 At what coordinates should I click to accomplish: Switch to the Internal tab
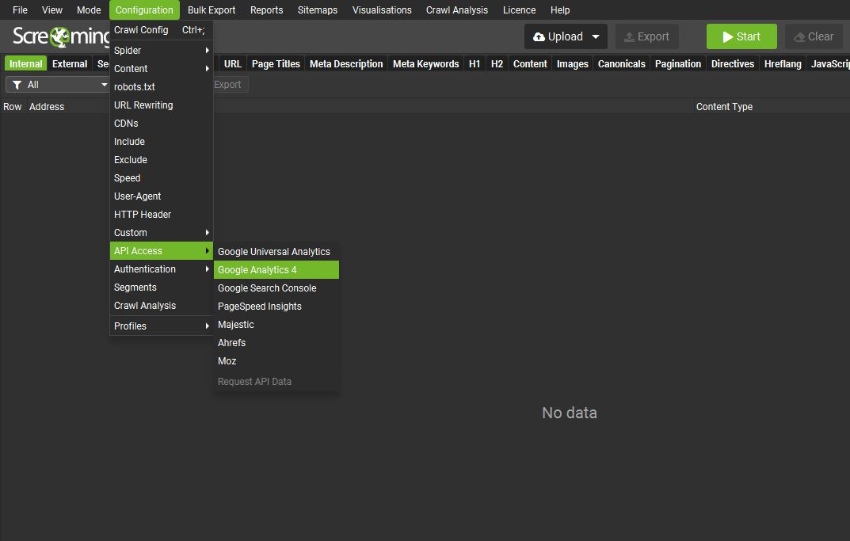(x=25, y=64)
